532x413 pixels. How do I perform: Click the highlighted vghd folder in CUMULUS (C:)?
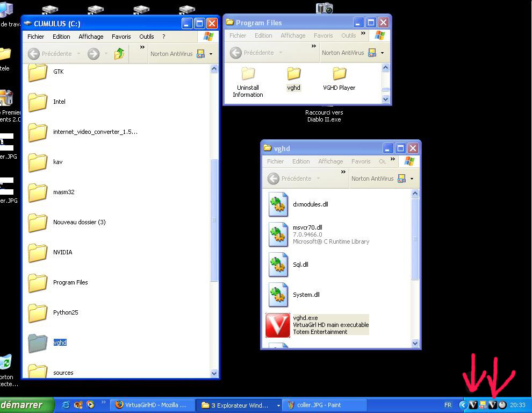(47, 343)
